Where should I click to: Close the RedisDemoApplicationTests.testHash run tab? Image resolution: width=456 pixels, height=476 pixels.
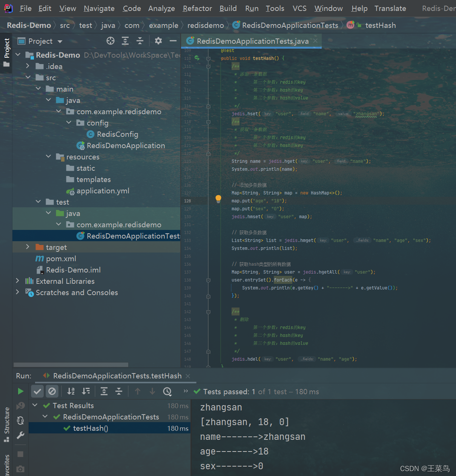pos(188,376)
